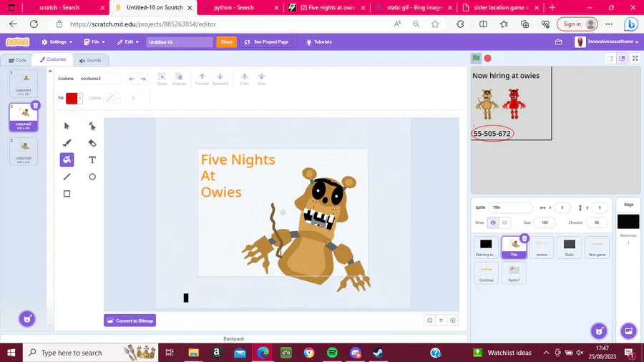This screenshot has height=362, width=644.
Task: Open the Outline color dropdown
Action: 112,98
